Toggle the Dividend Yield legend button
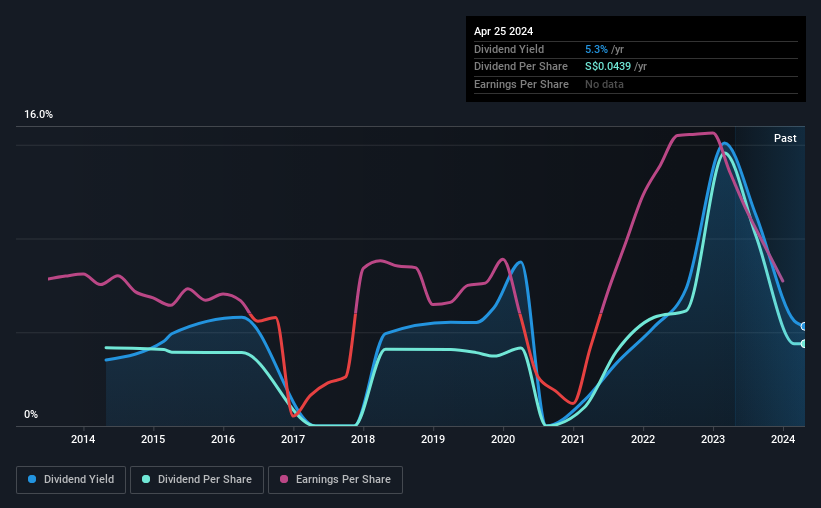Viewport: 821px width, 508px height. point(71,480)
